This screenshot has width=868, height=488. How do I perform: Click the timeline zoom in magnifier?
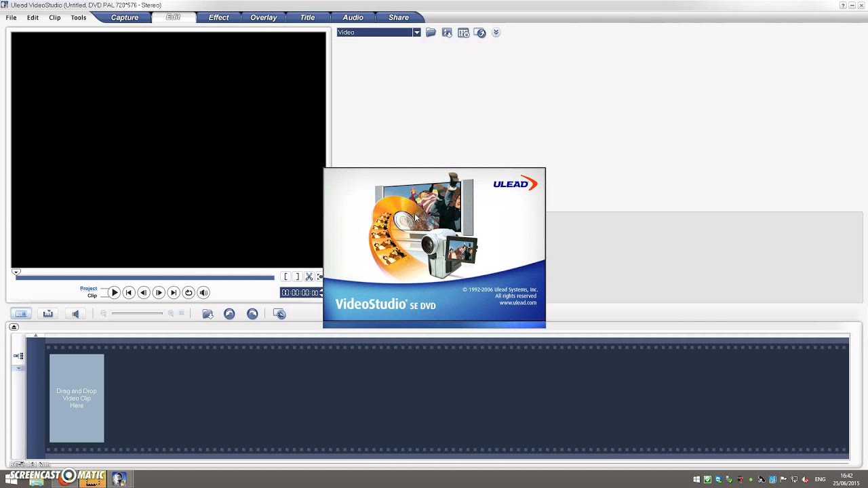tap(171, 314)
